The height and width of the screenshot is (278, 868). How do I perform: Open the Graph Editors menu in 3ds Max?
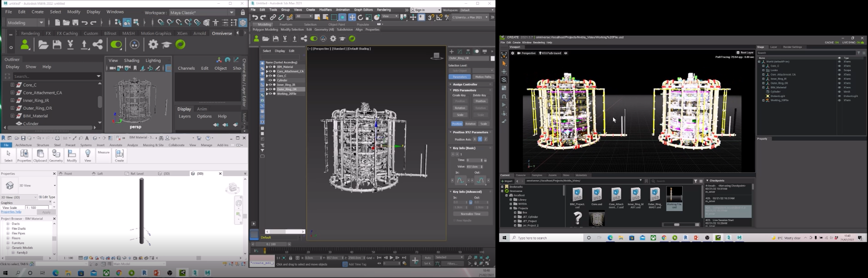coord(363,9)
